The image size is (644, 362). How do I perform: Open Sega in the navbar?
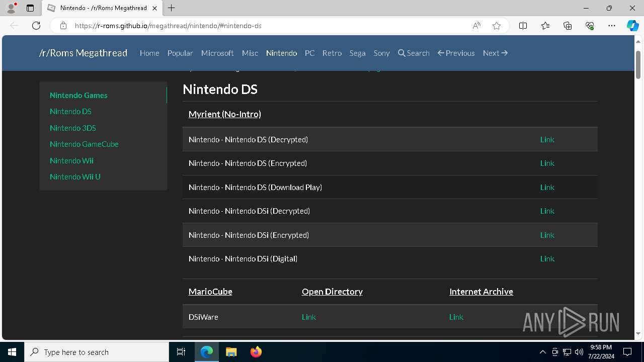358,53
